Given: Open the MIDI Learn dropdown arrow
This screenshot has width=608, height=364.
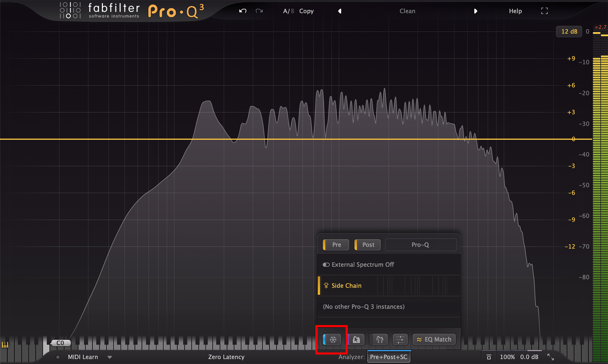Looking at the screenshot, I should [x=110, y=357].
